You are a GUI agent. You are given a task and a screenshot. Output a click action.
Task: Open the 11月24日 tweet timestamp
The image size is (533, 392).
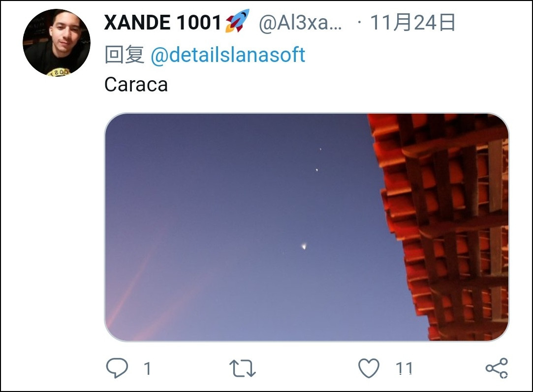click(x=412, y=23)
